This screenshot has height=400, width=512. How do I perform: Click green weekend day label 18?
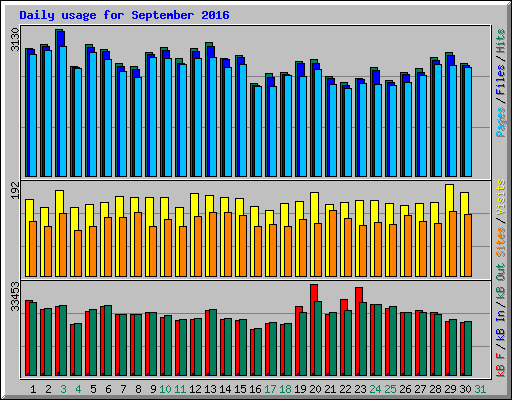(285, 389)
